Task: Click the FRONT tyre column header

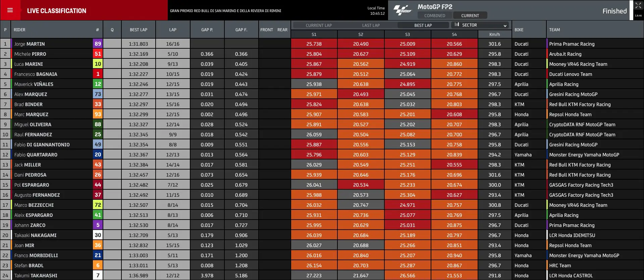Action: pyautogui.click(x=267, y=30)
